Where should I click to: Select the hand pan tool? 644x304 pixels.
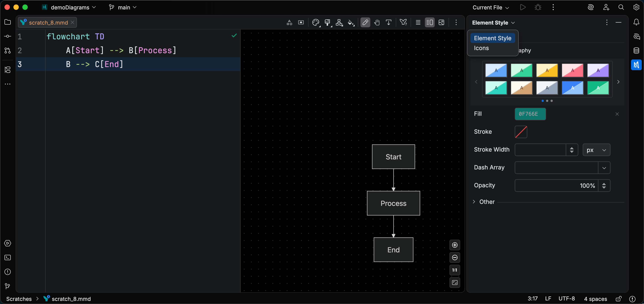pos(377,23)
